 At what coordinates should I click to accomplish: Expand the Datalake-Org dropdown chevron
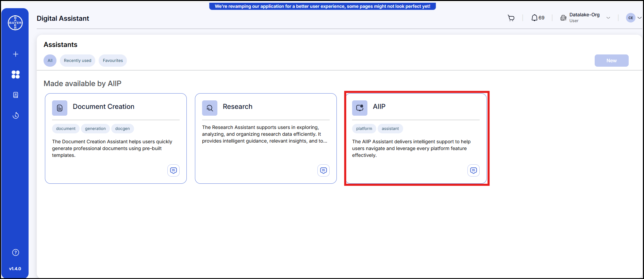[608, 18]
